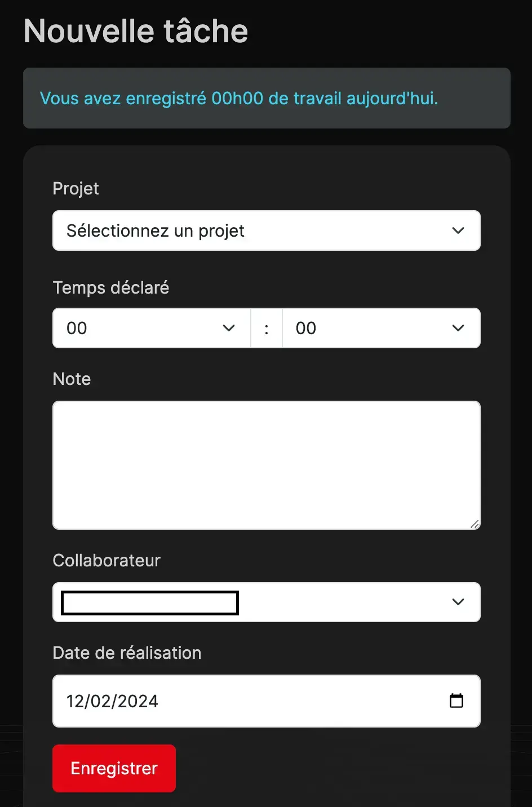Viewport: 532px width, 807px height.
Task: Focus the Note text area
Action: click(x=267, y=465)
